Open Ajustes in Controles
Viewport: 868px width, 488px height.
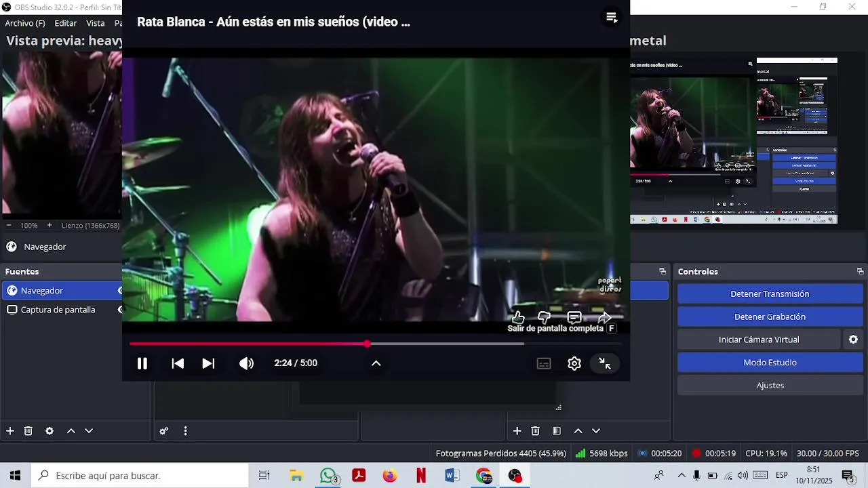coord(770,385)
